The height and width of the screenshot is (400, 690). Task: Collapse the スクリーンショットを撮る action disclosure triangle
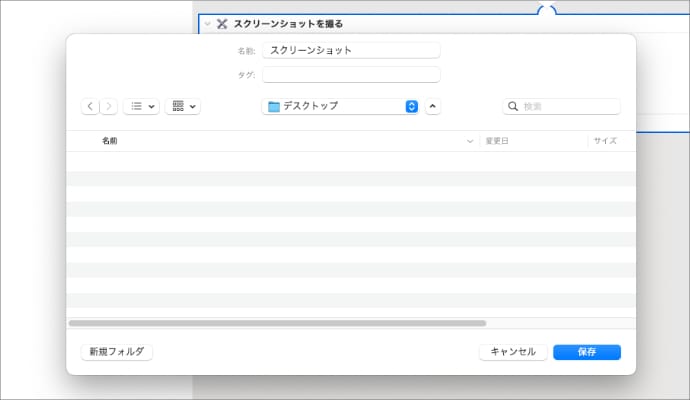coord(207,23)
